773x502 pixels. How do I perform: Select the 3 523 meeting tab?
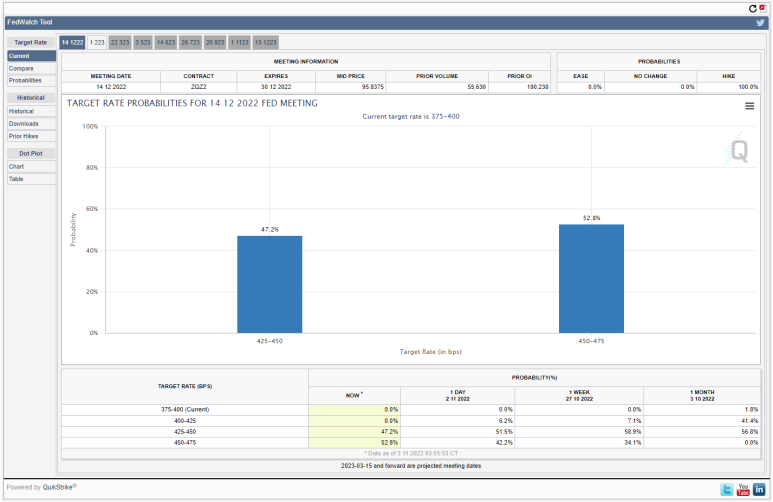point(143,42)
